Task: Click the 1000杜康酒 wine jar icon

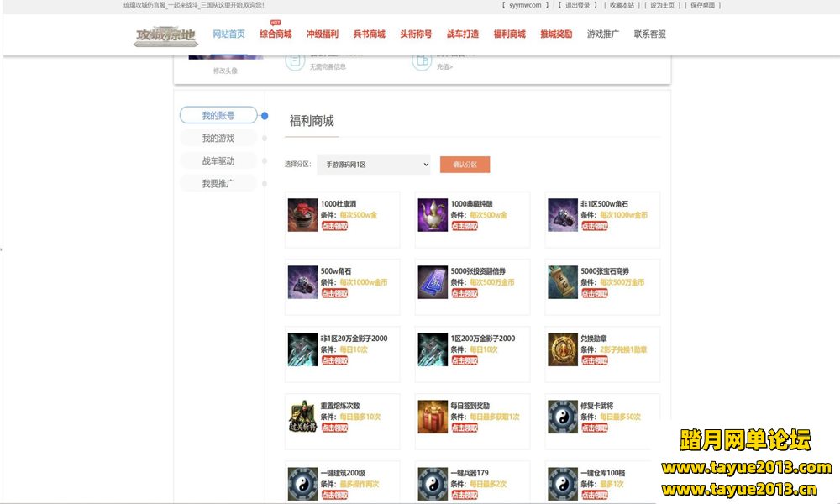Action: pos(302,215)
